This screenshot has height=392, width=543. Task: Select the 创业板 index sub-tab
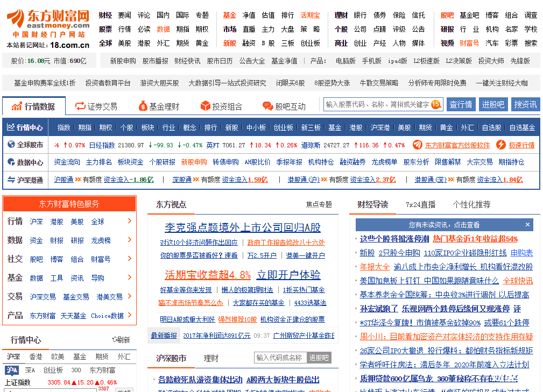[53, 370]
